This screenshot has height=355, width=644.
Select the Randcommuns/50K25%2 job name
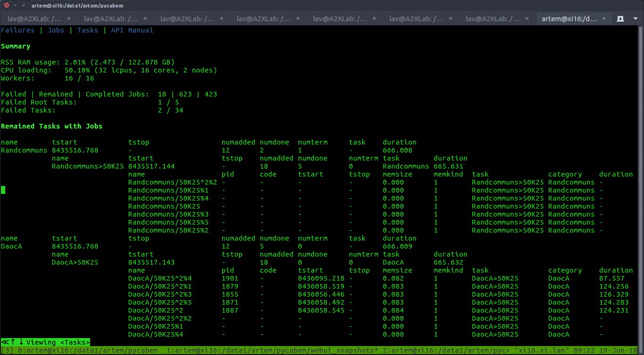point(168,230)
